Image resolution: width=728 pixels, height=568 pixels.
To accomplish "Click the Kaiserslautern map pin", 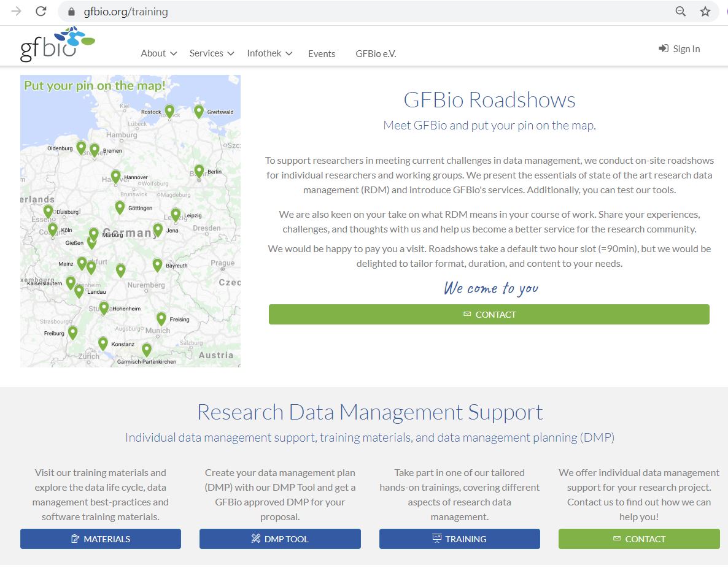I will click(71, 283).
